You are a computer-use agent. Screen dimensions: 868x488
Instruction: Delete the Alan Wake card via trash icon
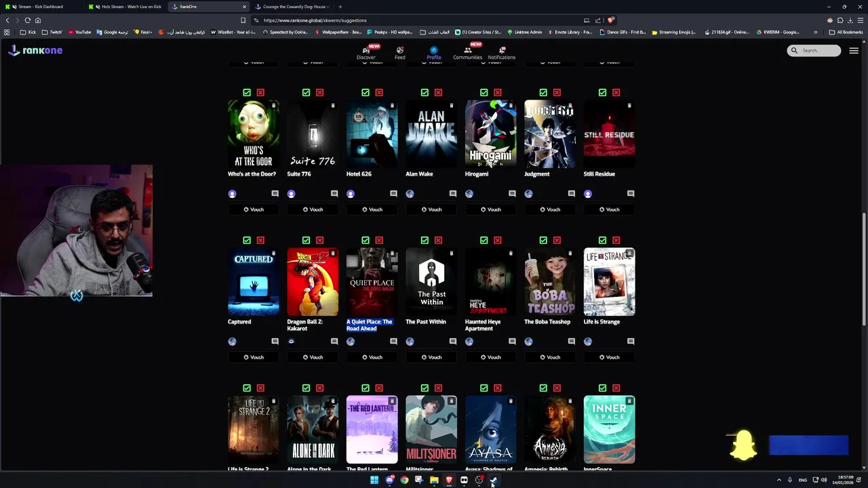pyautogui.click(x=451, y=106)
